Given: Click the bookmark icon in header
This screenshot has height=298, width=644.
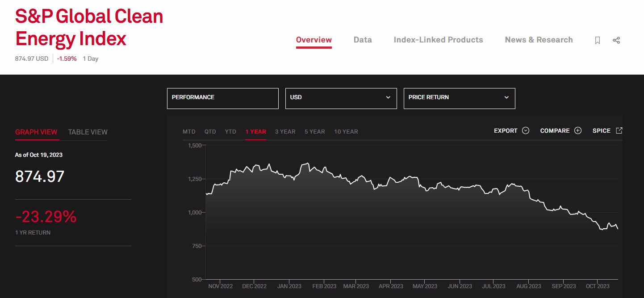Looking at the screenshot, I should [x=598, y=40].
